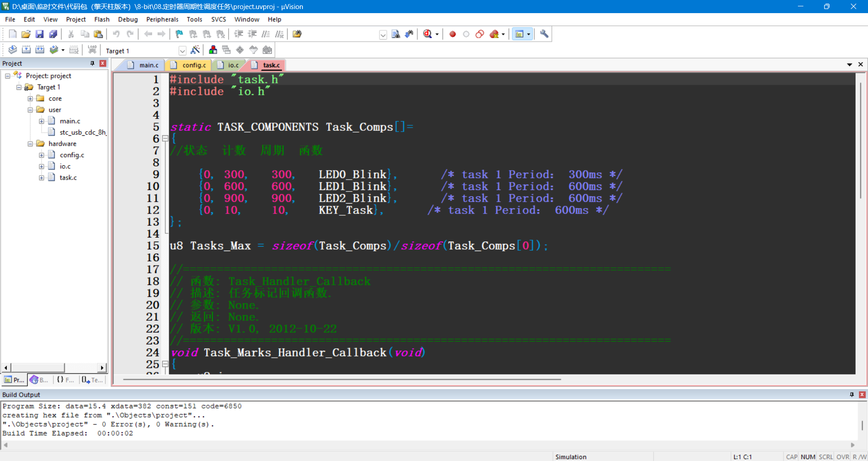Open a file with the folder icon

tap(26, 34)
